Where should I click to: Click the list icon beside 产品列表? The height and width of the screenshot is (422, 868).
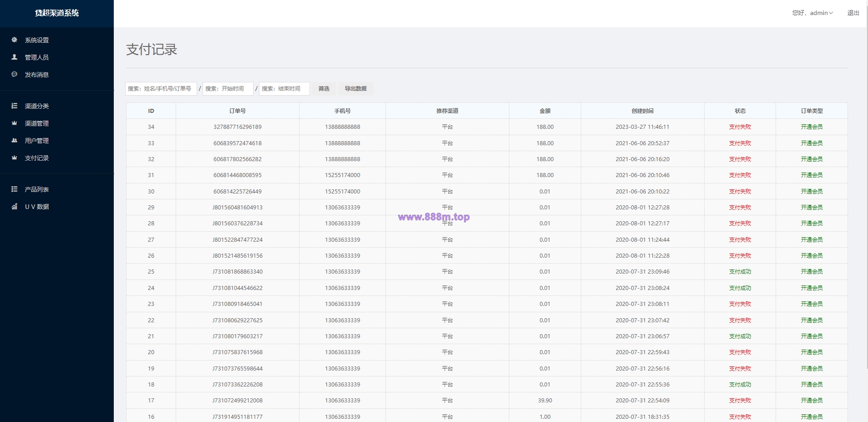coord(15,189)
